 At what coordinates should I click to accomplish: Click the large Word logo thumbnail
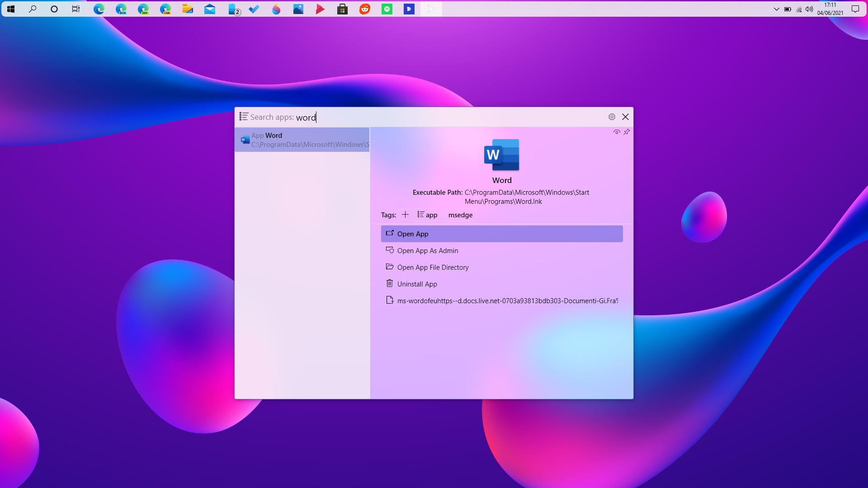[x=502, y=155]
